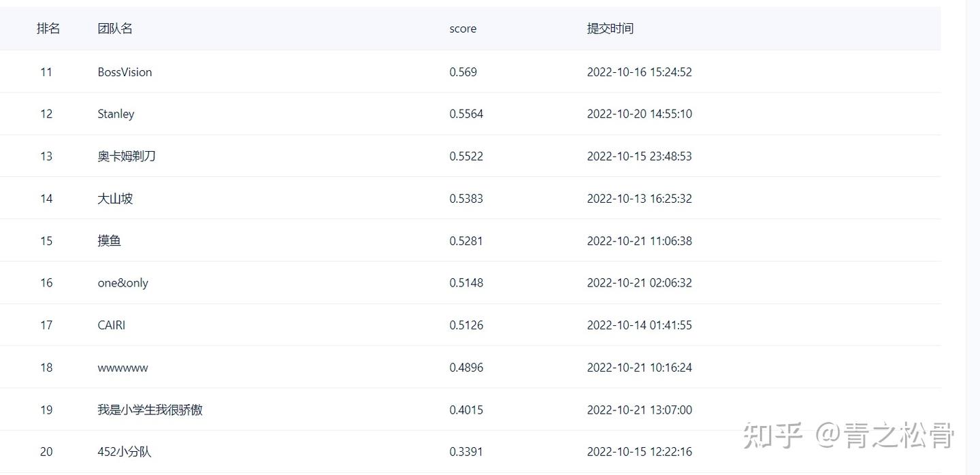Screen dimensions: 980x475
Task: Open the 奥卡姆剃刀 team entry
Action: pos(127,157)
